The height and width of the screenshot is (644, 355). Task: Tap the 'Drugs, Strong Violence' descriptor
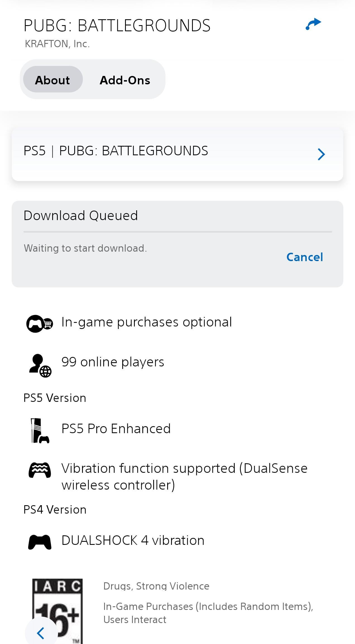tap(156, 586)
